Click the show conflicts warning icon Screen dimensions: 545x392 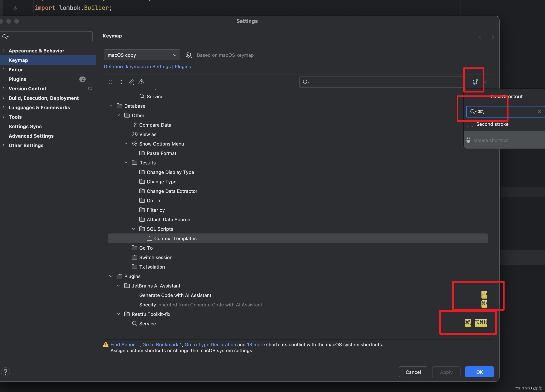(141, 82)
